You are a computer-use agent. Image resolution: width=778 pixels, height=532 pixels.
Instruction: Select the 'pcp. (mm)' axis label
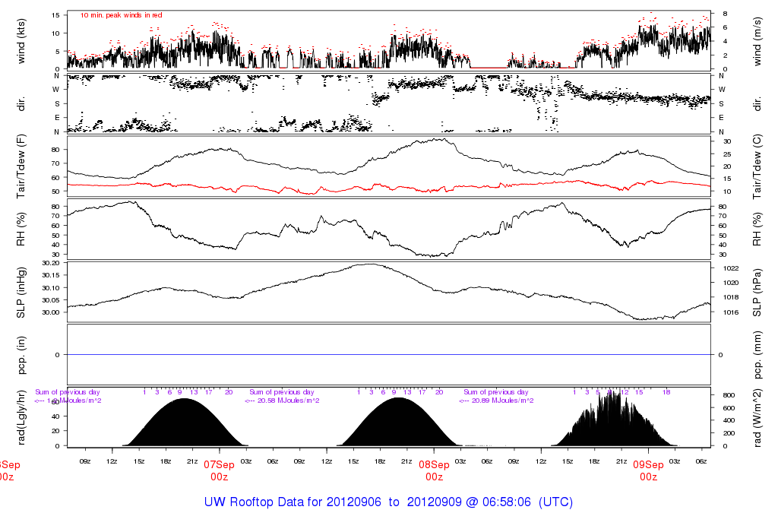[757, 356]
